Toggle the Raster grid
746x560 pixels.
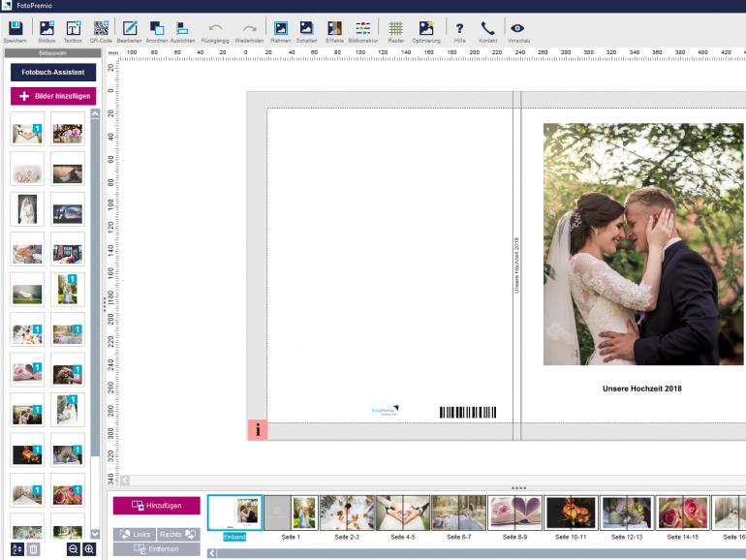tap(395, 28)
